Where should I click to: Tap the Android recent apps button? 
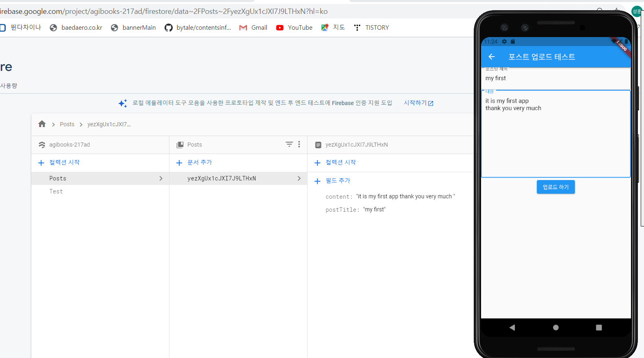599,327
